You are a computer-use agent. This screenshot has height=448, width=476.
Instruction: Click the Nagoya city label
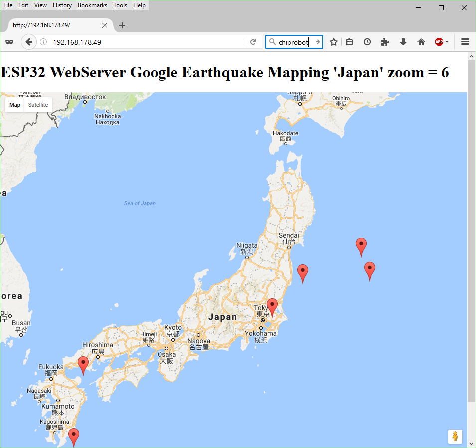tap(199, 344)
